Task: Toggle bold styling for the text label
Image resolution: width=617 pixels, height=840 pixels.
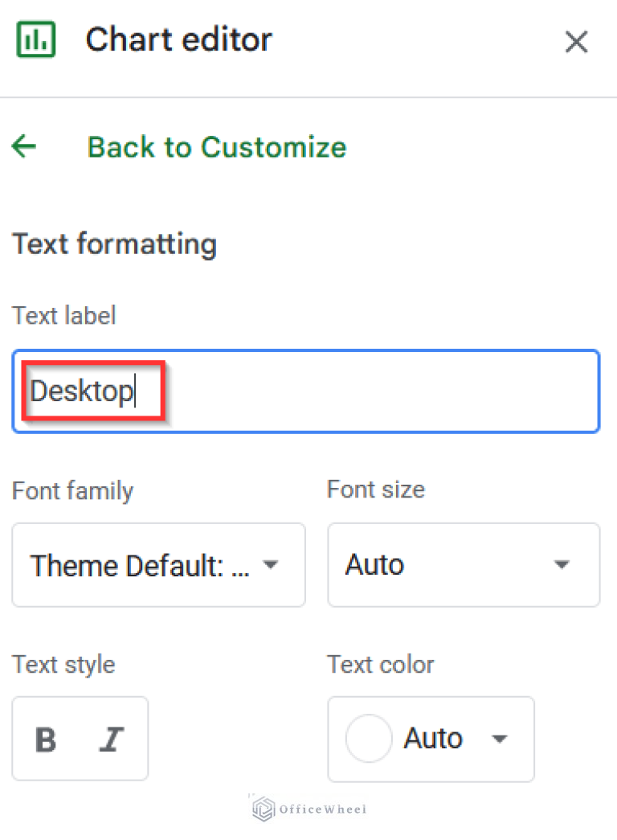Action: click(x=46, y=739)
